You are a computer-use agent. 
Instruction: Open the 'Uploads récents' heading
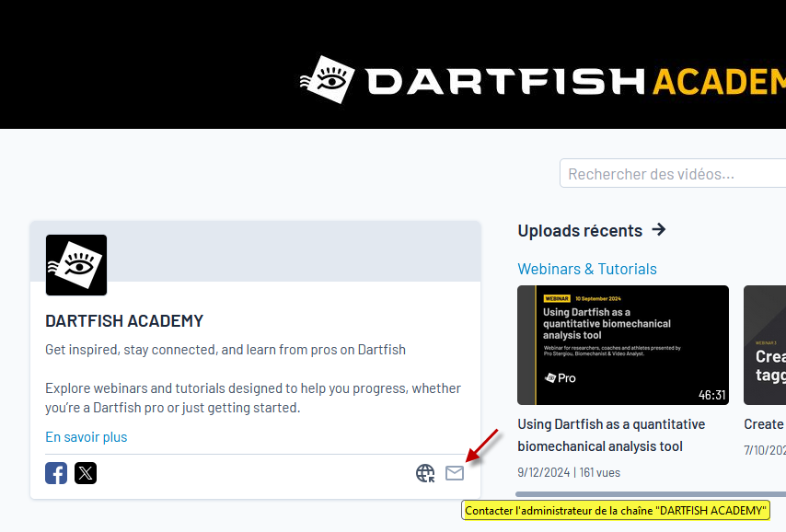(x=580, y=231)
